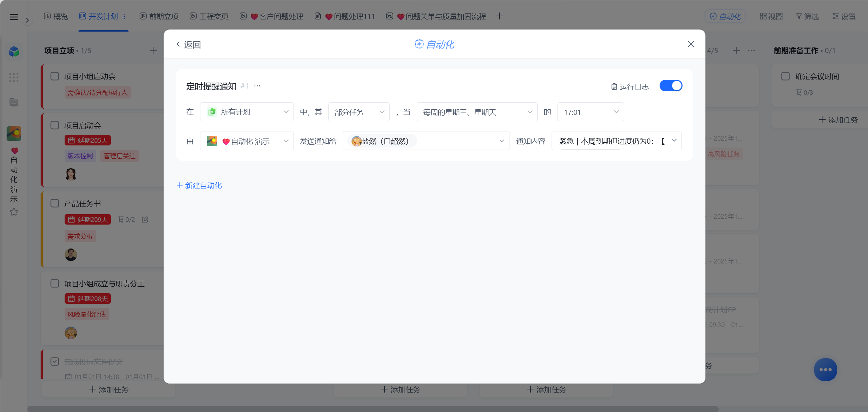Click the 风险量化评估 tag

(87, 314)
